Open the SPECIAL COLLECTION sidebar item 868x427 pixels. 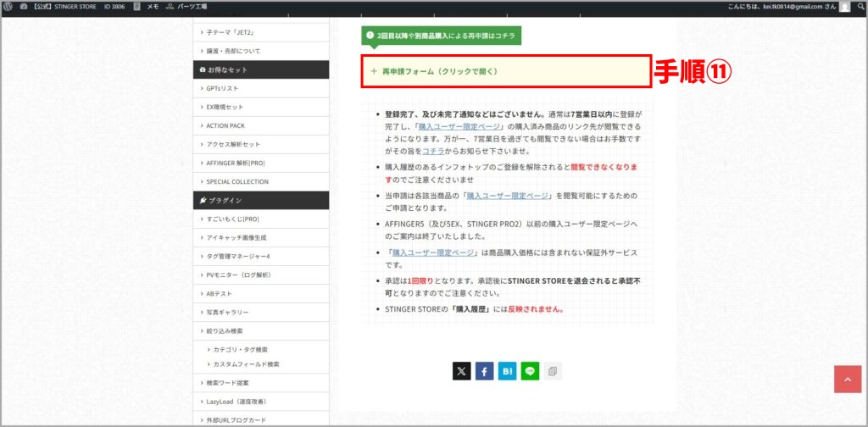[x=237, y=181]
